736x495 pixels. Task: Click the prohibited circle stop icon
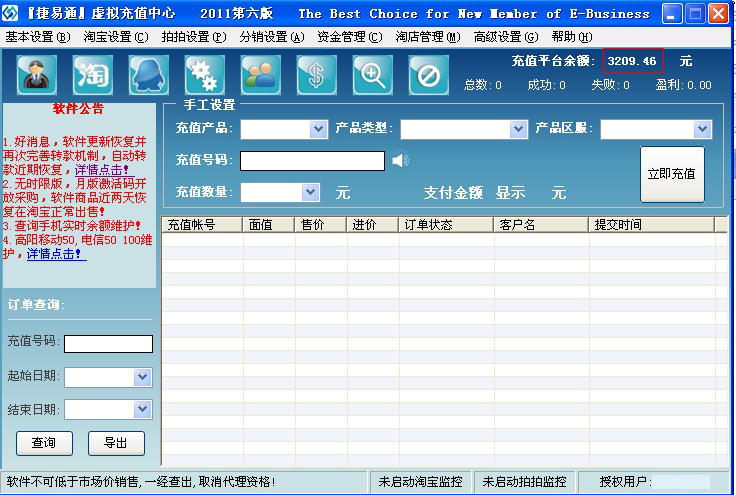tap(429, 75)
